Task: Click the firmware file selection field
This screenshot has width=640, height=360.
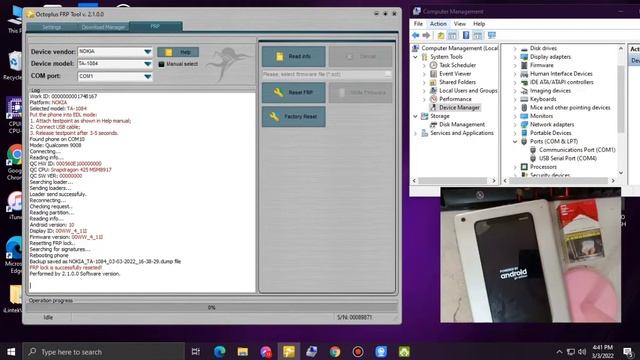Action: coord(327,74)
